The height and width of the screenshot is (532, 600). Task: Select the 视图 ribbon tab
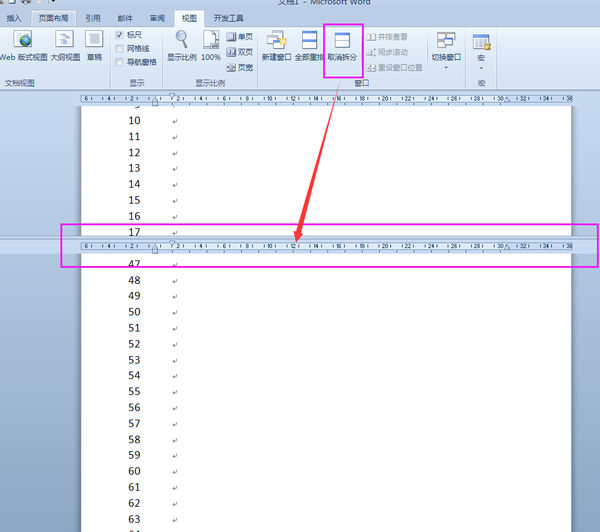(189, 18)
